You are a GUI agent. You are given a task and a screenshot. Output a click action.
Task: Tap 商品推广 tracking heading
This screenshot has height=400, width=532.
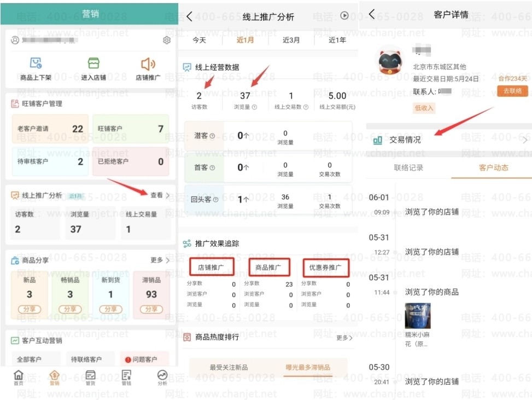[268, 268]
